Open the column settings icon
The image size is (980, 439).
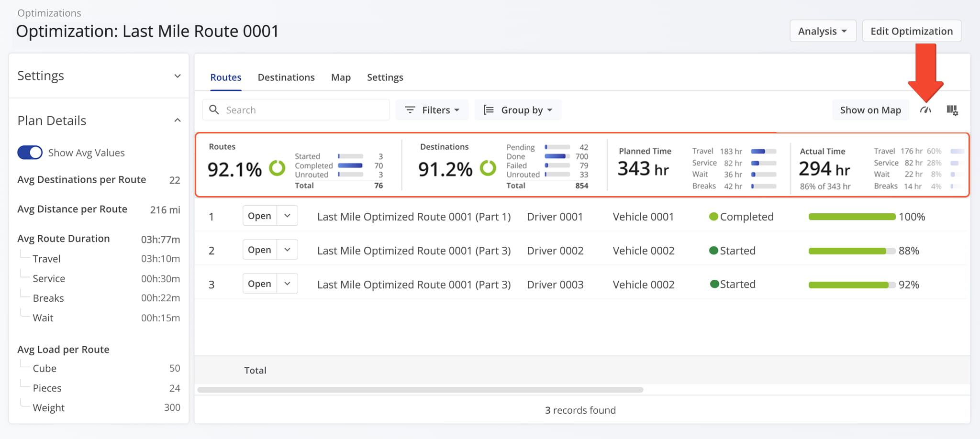point(952,110)
